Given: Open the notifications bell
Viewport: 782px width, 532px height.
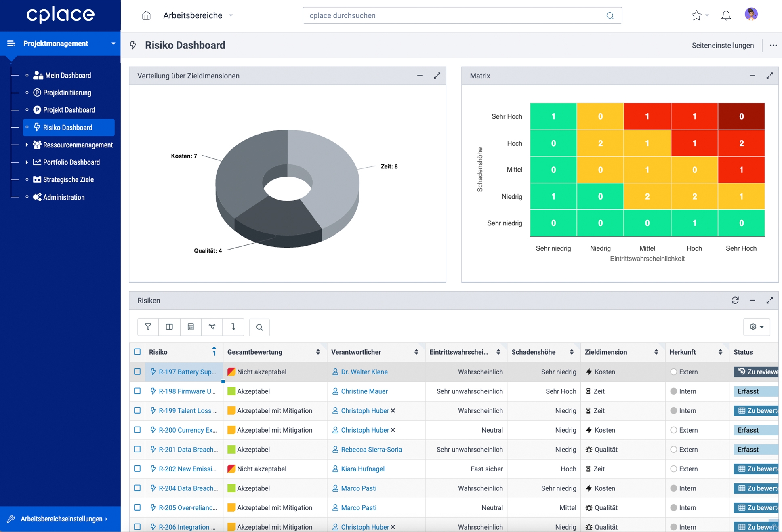Looking at the screenshot, I should tap(726, 16).
